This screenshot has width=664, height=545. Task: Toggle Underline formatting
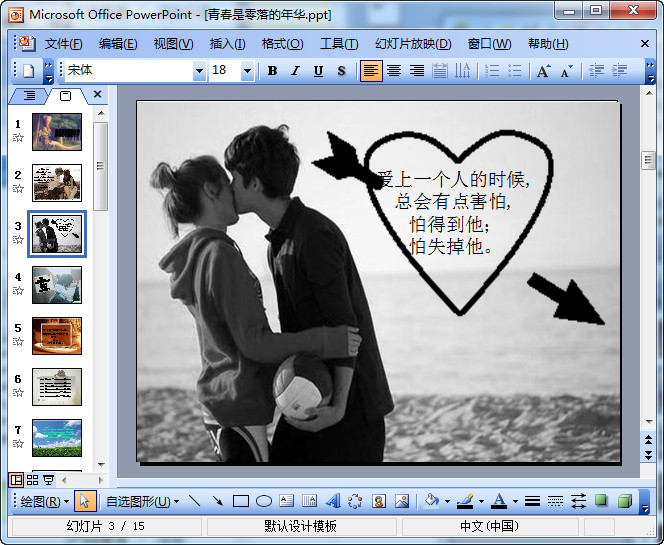click(318, 71)
